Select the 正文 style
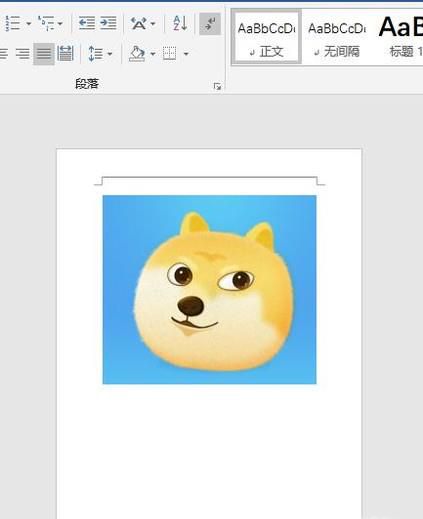This screenshot has height=519, width=423. 266,37
